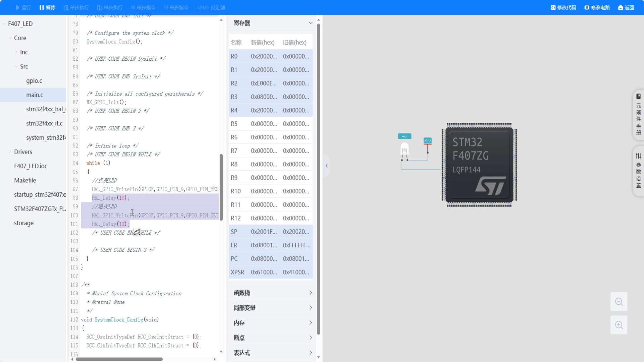Hide the code panel using left chevron
Image resolution: width=644 pixels, height=362 pixels.
click(326, 165)
